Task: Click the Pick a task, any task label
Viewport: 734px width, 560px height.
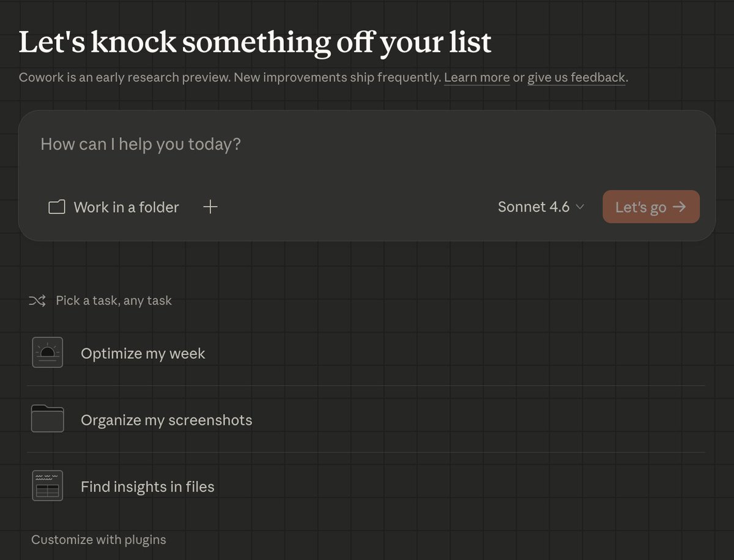Action: [114, 301]
